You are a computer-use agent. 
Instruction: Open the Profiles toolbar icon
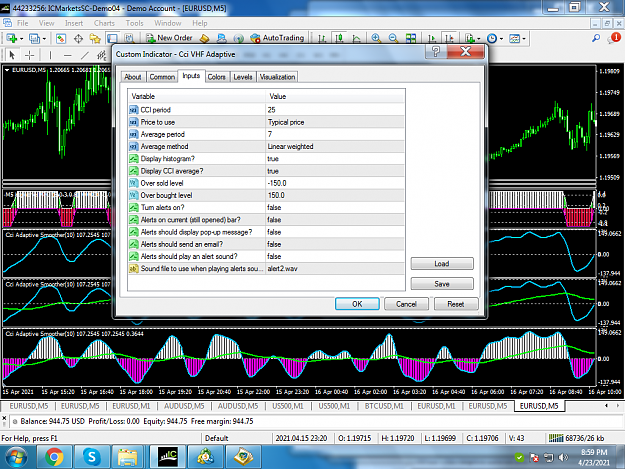34,38
